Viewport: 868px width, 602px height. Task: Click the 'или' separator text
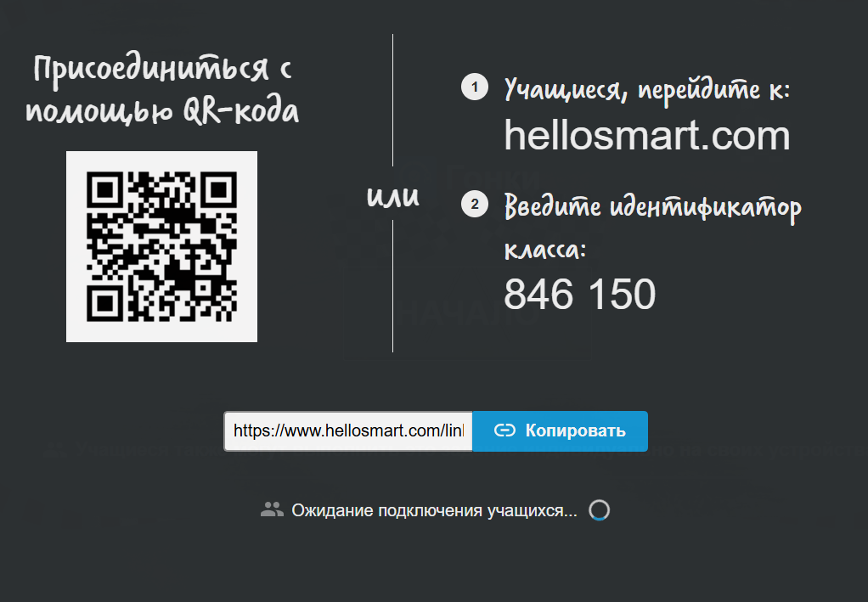(392, 196)
